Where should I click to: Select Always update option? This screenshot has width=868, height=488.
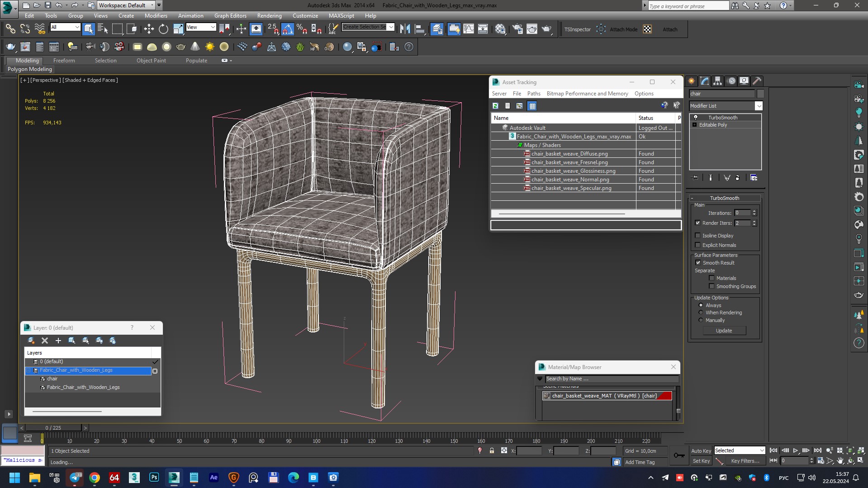[x=701, y=305]
